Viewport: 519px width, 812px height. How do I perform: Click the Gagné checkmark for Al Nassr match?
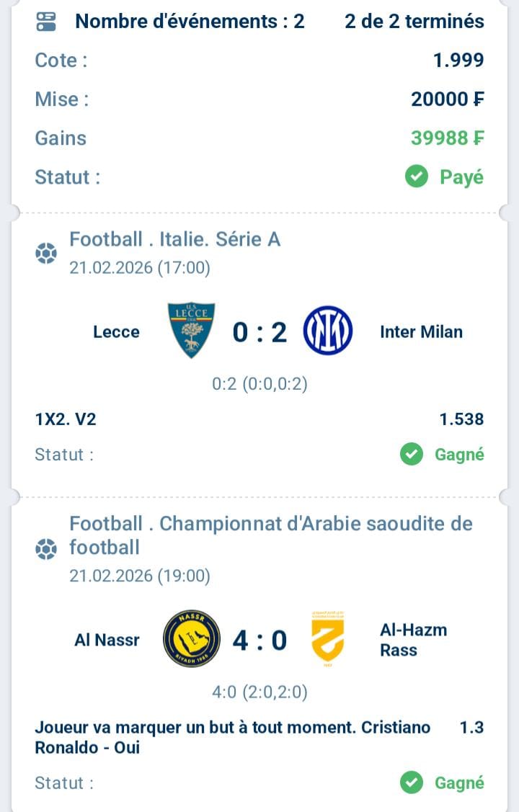(x=412, y=782)
